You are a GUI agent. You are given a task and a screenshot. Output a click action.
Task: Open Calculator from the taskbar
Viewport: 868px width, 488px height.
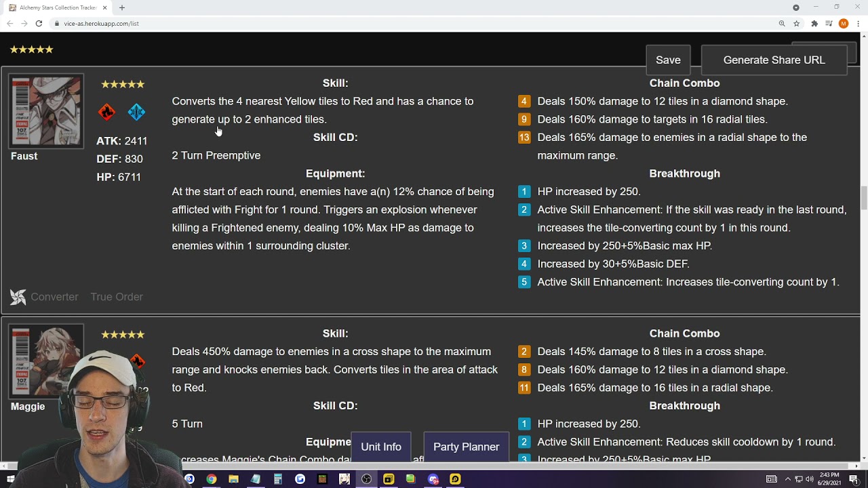[x=278, y=479]
